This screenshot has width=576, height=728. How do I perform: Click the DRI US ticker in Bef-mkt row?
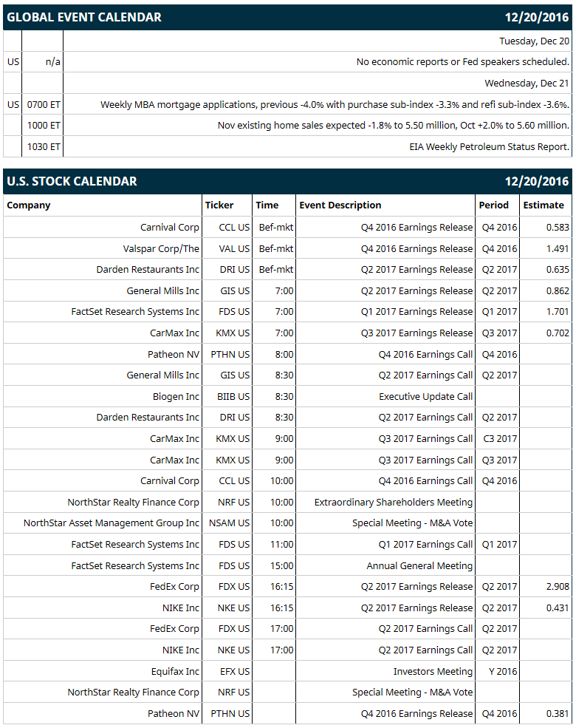pyautogui.click(x=235, y=270)
